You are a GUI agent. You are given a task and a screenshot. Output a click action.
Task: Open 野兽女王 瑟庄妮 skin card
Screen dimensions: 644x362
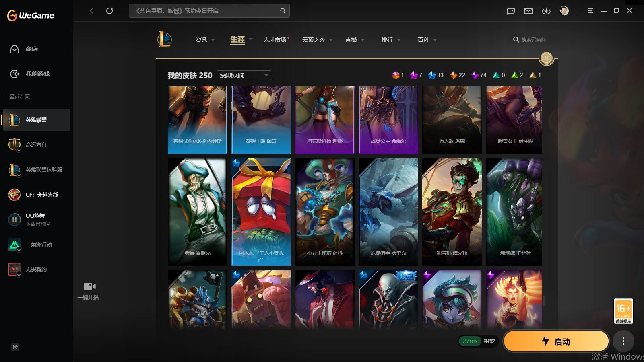pos(514,120)
